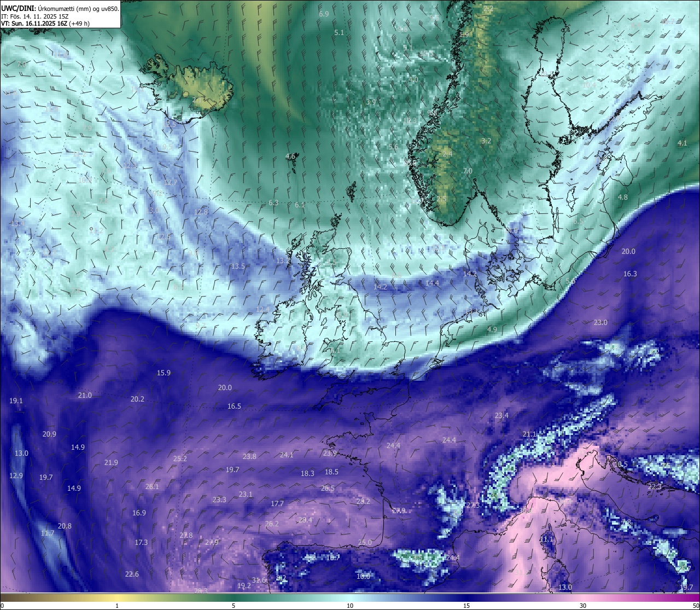Click the 'UWC/DINI: Úrkomumætti (mm) og uv850.' title
Screen dimensions: 700x610
click(60, 8)
